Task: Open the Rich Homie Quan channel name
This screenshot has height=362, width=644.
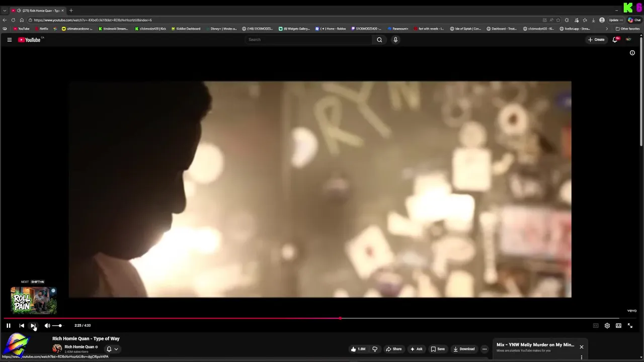Action: (79, 347)
